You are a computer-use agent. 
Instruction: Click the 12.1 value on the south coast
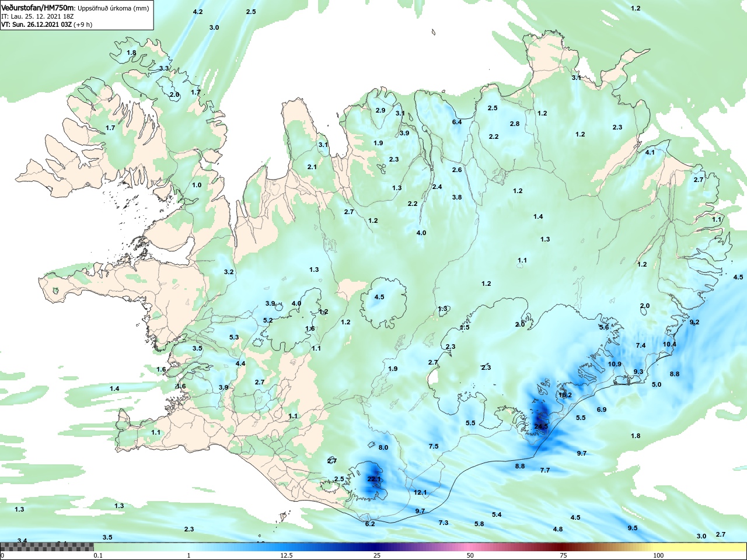pyautogui.click(x=420, y=492)
